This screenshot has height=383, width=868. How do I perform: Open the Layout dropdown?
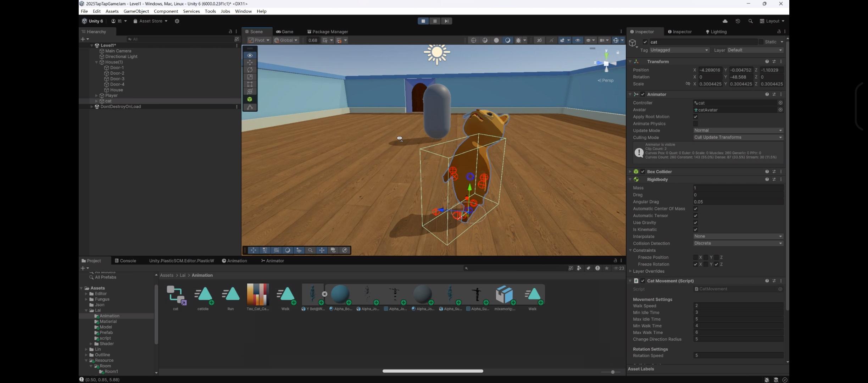pyautogui.click(x=772, y=21)
